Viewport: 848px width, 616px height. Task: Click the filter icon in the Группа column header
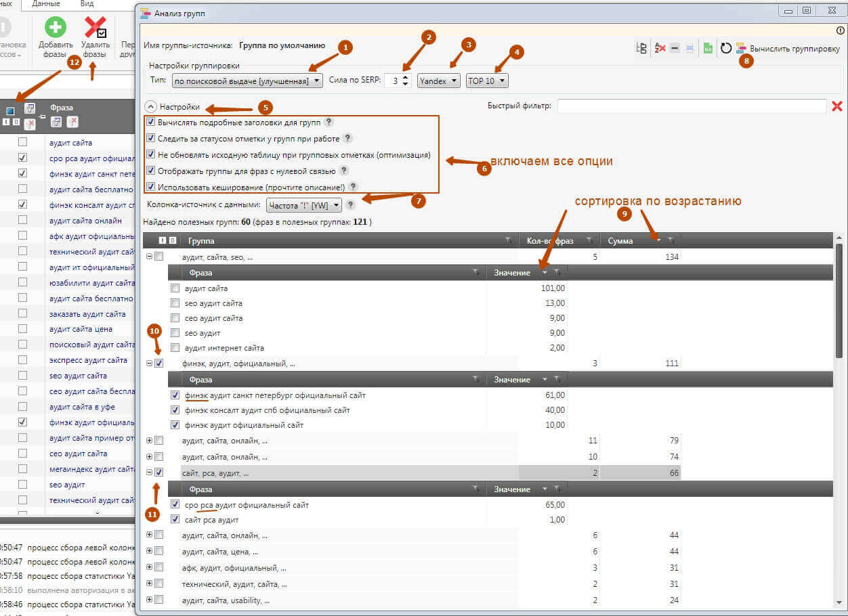click(508, 240)
